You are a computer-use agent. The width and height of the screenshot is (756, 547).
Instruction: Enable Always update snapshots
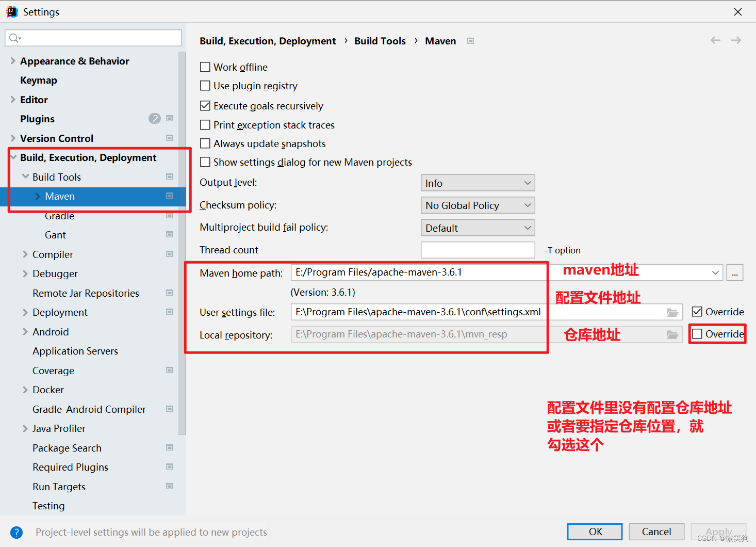(x=205, y=143)
